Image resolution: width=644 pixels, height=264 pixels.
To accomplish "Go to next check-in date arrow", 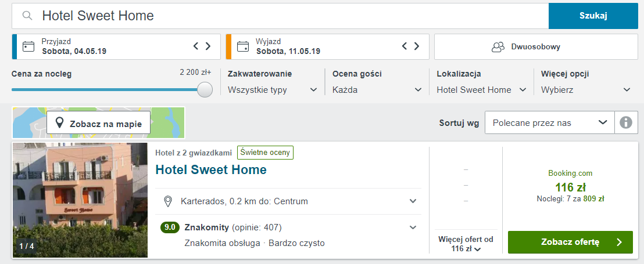I will (x=208, y=46).
